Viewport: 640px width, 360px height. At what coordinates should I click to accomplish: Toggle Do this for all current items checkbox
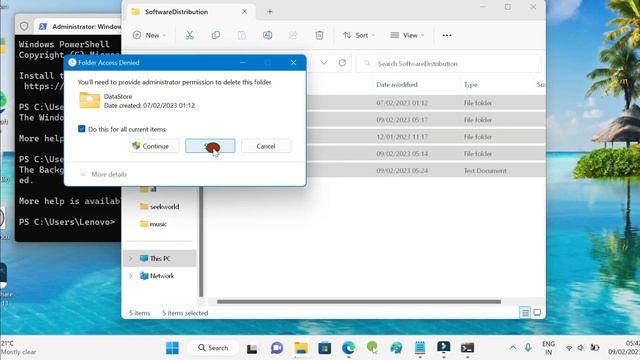[x=82, y=129]
